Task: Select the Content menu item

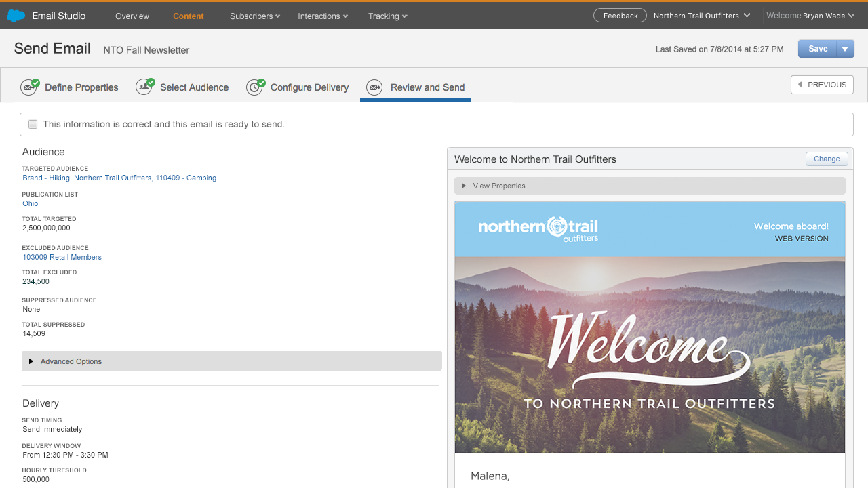Action: pos(189,16)
